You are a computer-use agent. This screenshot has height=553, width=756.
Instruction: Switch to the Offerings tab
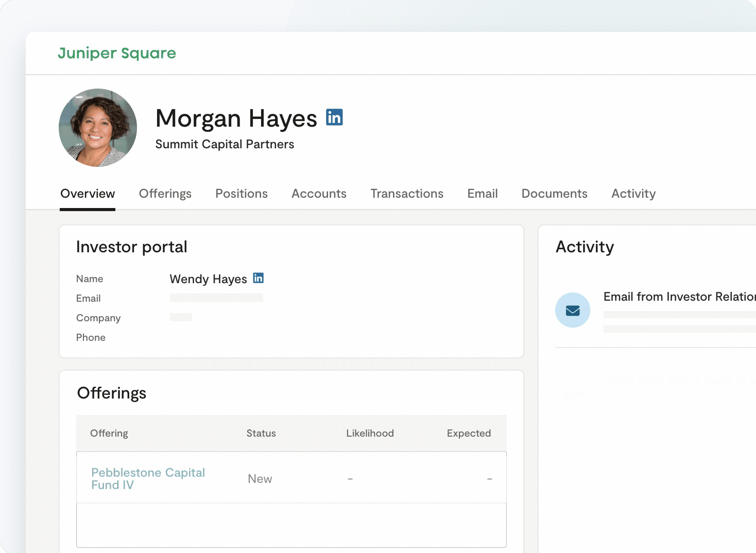165,194
